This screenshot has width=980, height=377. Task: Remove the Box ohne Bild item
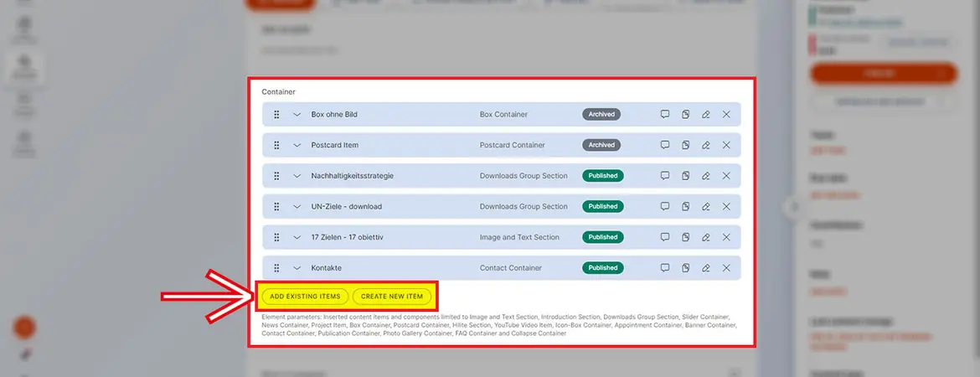pos(726,115)
